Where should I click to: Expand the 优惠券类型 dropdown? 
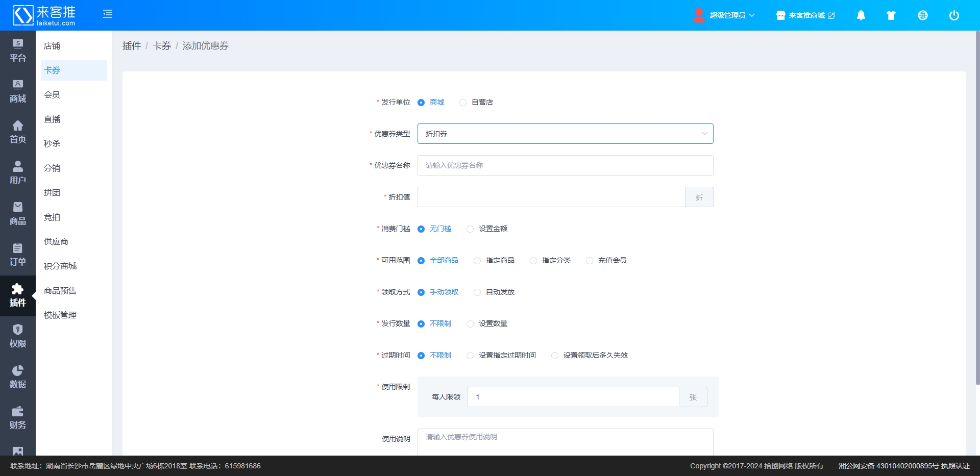[565, 134]
